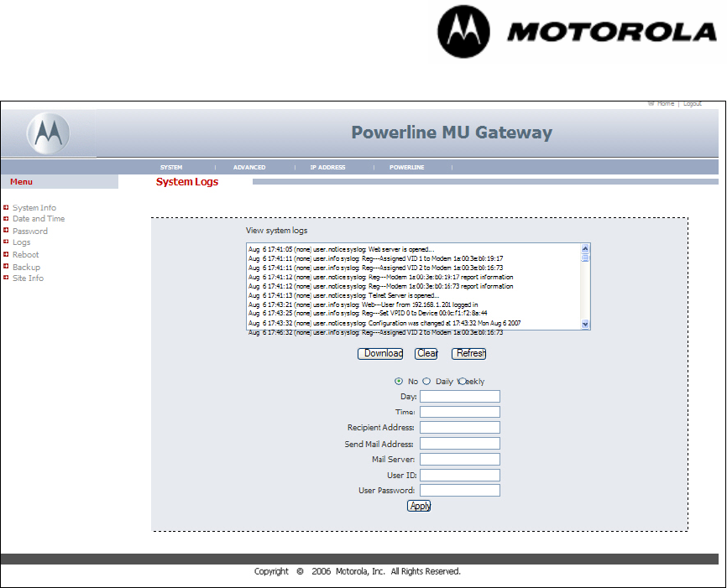727x588 pixels.
Task: Click the red bullet icon beside Backup
Action: [6, 266]
